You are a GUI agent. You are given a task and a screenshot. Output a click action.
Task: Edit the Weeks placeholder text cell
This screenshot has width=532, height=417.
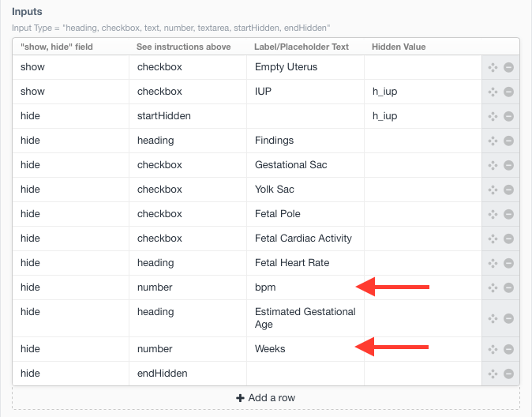305,349
